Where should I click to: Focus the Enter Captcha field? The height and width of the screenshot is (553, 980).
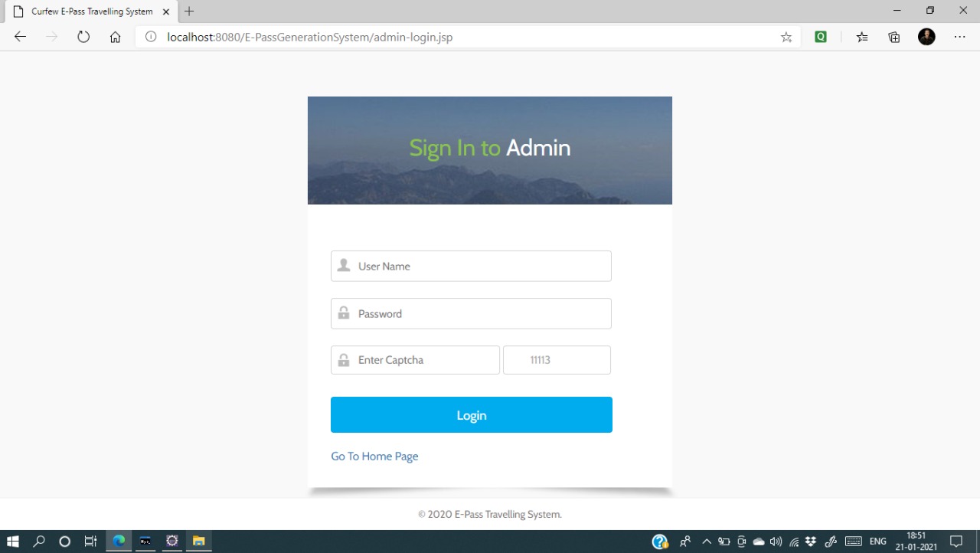tap(415, 360)
